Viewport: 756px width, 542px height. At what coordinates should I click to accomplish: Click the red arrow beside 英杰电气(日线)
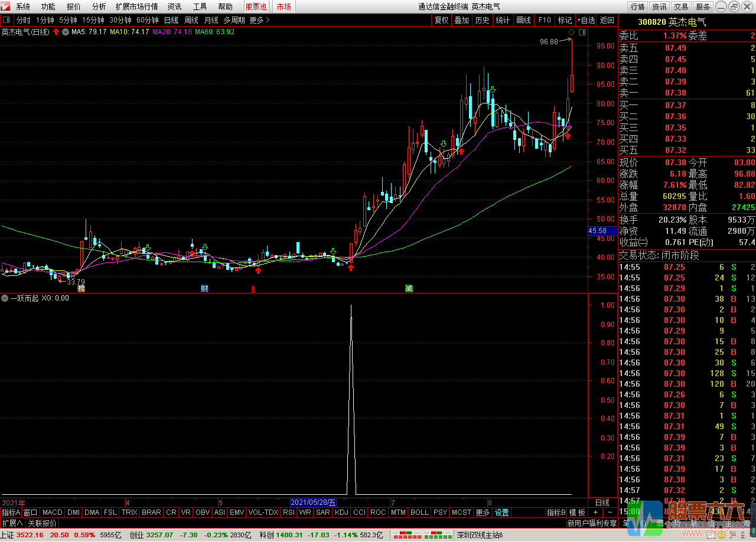pos(56,32)
